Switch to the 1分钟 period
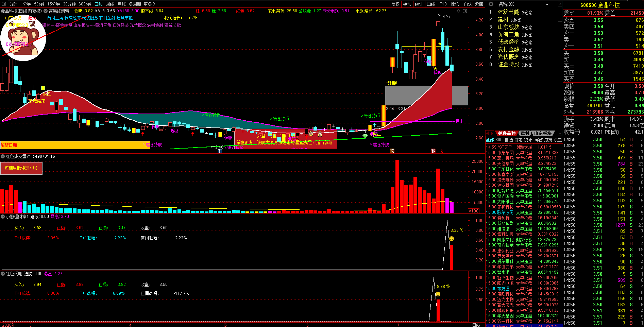 tap(26, 4)
